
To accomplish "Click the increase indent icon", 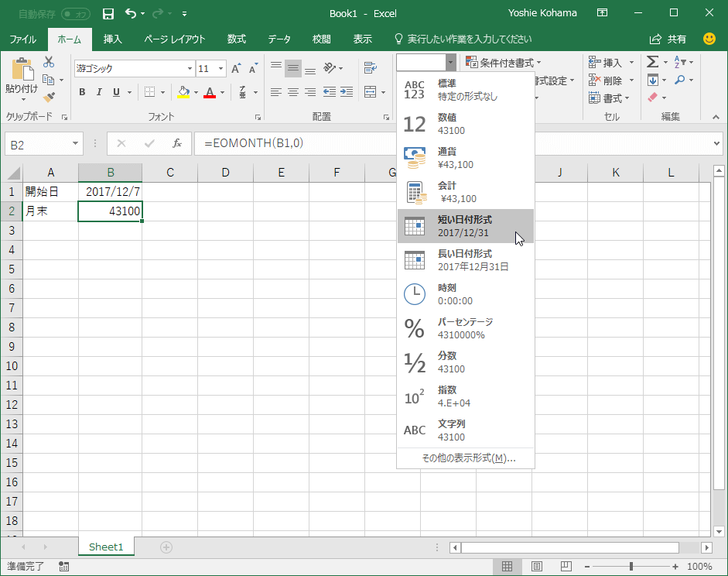I will (347, 92).
